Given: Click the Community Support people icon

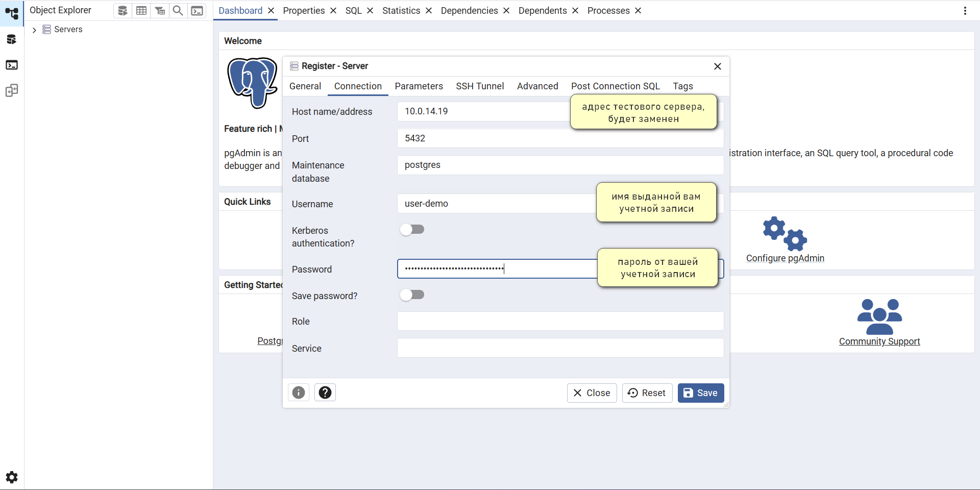Looking at the screenshot, I should click(879, 316).
